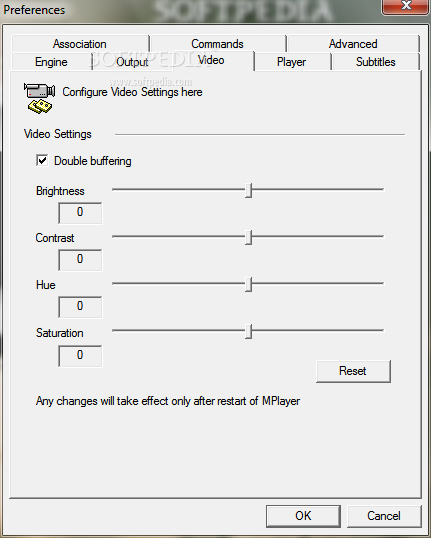Click the 'Any changes will take effect' note
431x538 pixels.
(168, 401)
